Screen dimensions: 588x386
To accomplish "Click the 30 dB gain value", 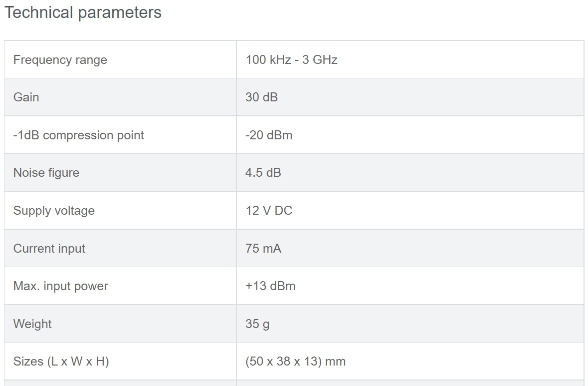I will tap(261, 97).
